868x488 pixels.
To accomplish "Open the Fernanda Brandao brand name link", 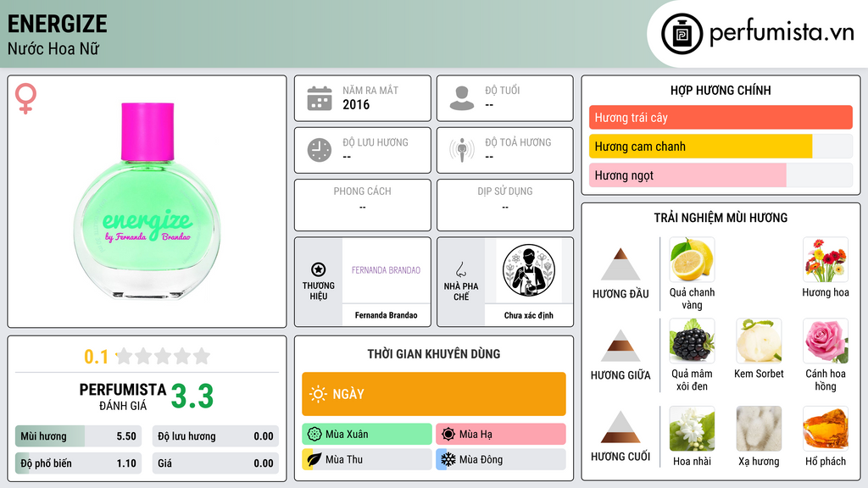I will (x=386, y=315).
